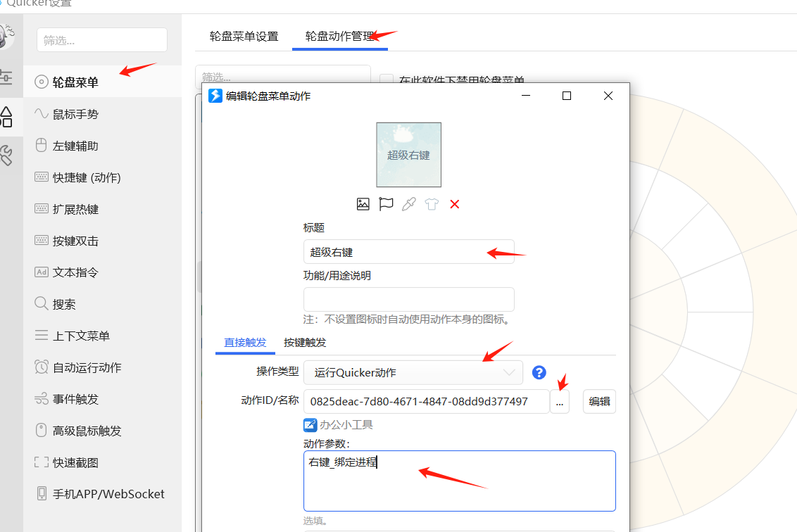Browse for action with the ... button
Viewport: 797px width, 532px height.
pos(560,401)
